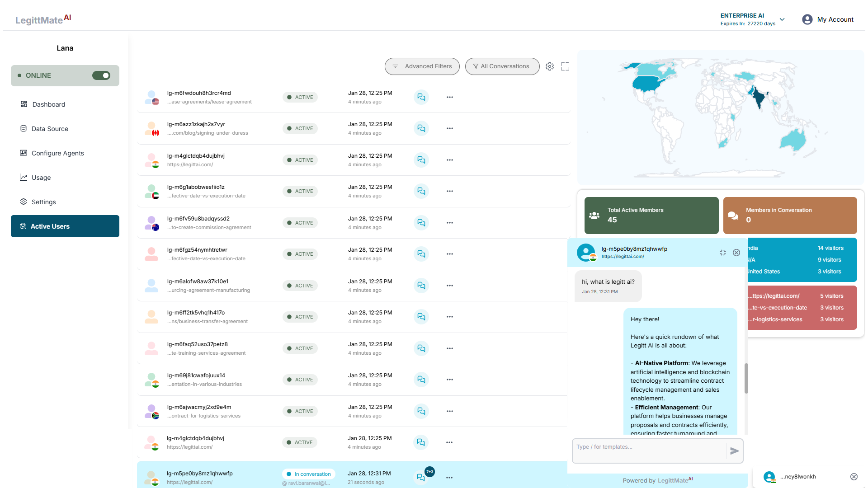Click the Advanced Filters button

[x=422, y=66]
